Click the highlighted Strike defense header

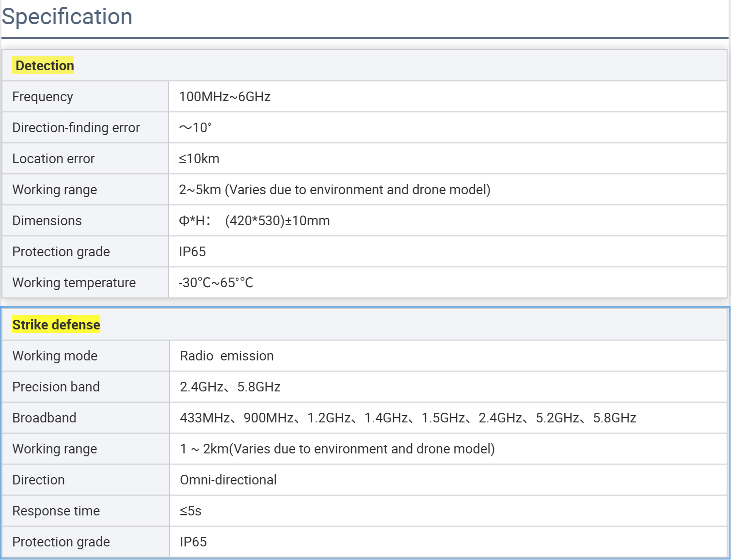pos(56,325)
